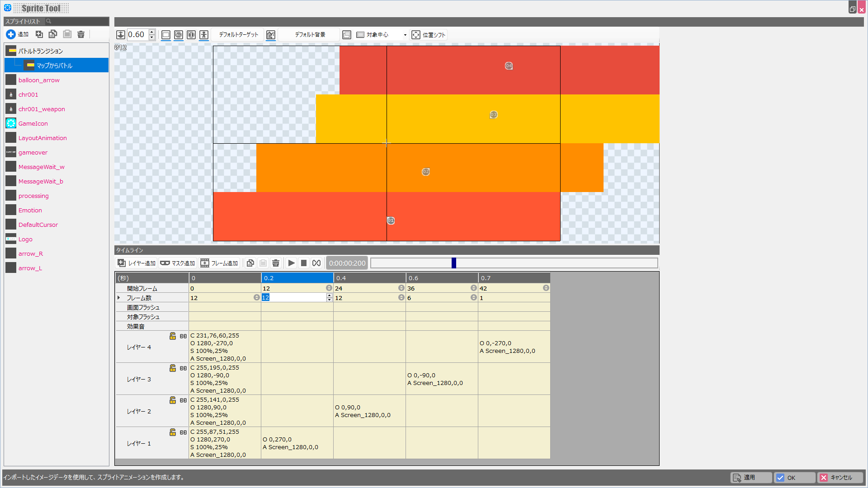Image resolution: width=868 pixels, height=488 pixels.
Task: Click the デフォルト背景 image icon
Action: tap(271, 35)
